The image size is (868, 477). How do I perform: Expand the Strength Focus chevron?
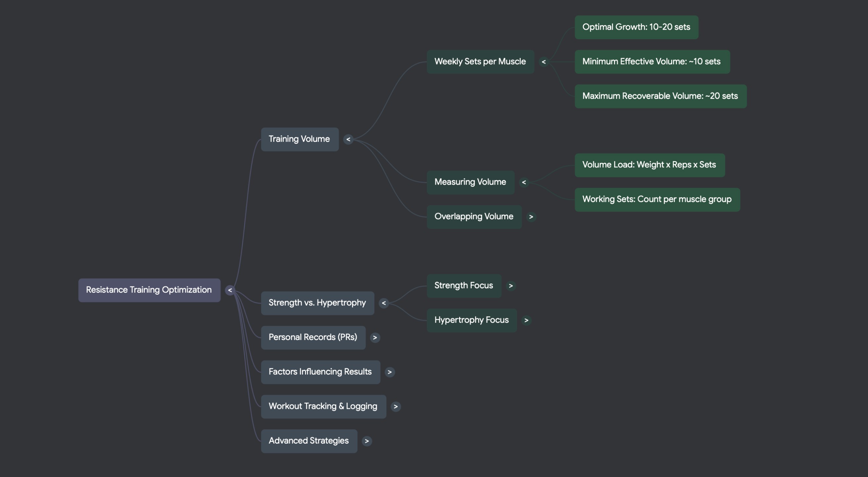[510, 286]
